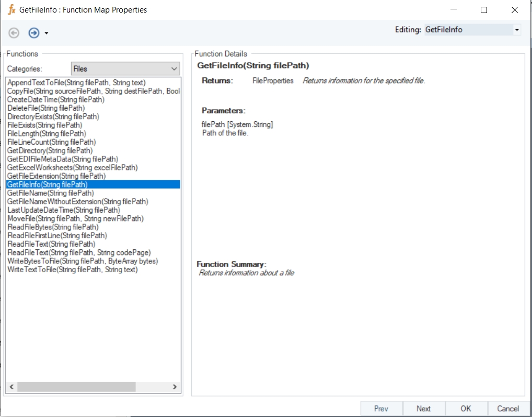Select AppendTextToFile in the functions list
Screen dimensions: 532x417
(76, 83)
